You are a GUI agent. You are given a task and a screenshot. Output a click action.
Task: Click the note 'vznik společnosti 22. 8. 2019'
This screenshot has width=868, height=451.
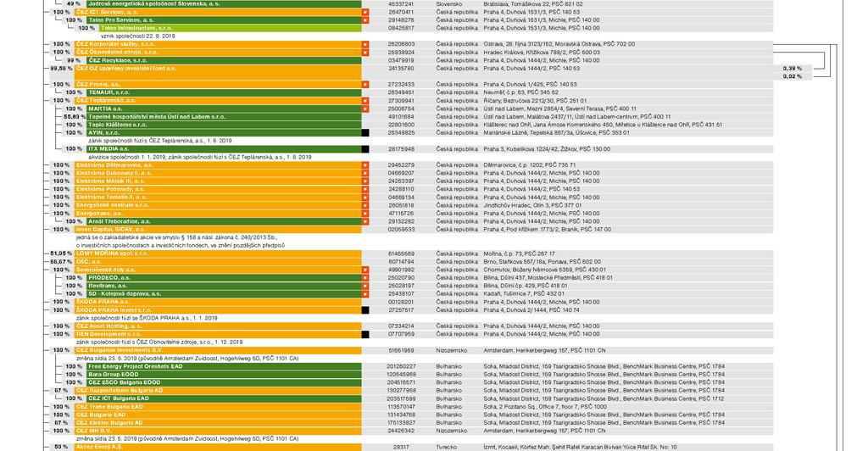(138, 36)
